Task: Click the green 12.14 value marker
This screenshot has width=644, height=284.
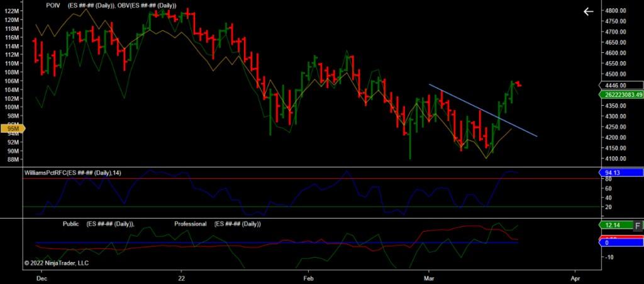Action: 616,225
